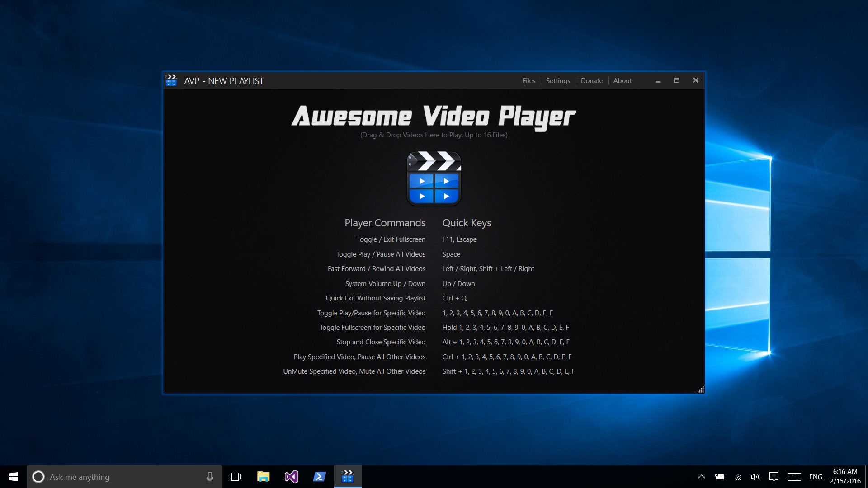
Task: Click the window resize grip corner
Action: click(x=701, y=389)
